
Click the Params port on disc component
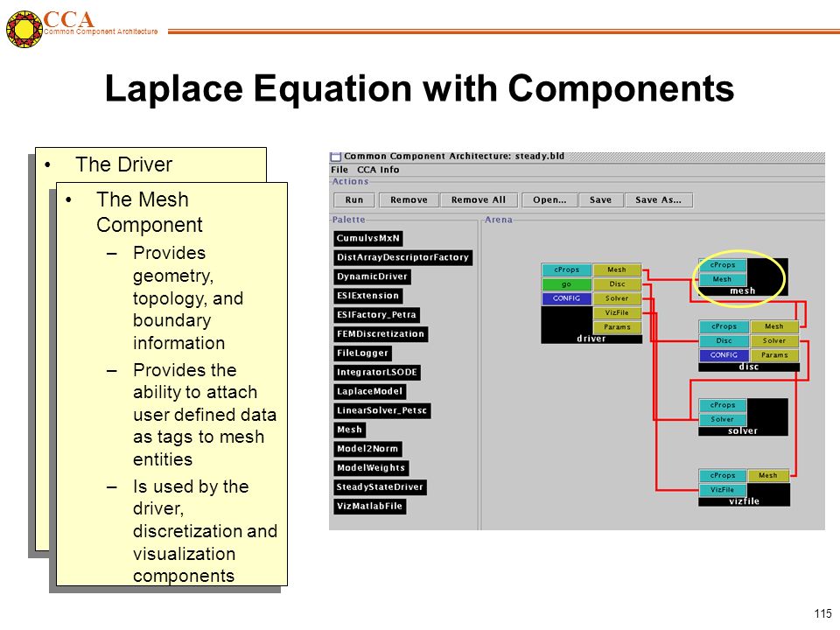pos(774,355)
